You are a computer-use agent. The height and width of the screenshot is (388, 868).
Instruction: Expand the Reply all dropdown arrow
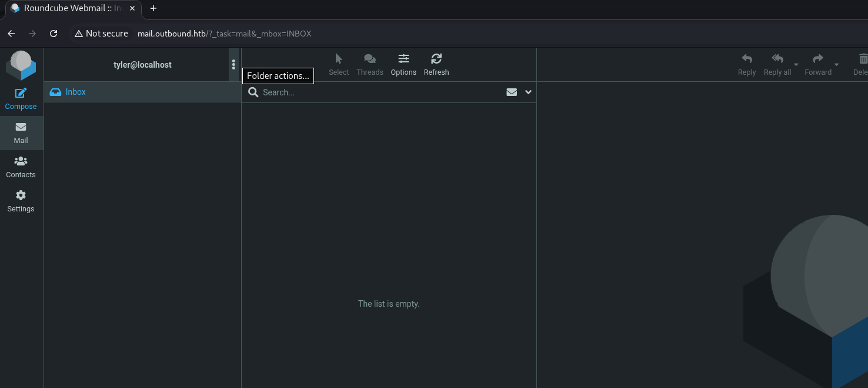tap(796, 65)
